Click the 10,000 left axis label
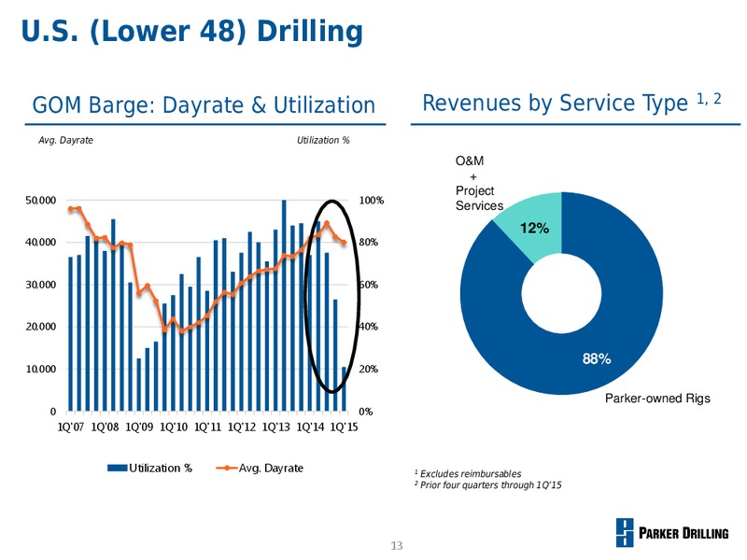 coord(40,369)
